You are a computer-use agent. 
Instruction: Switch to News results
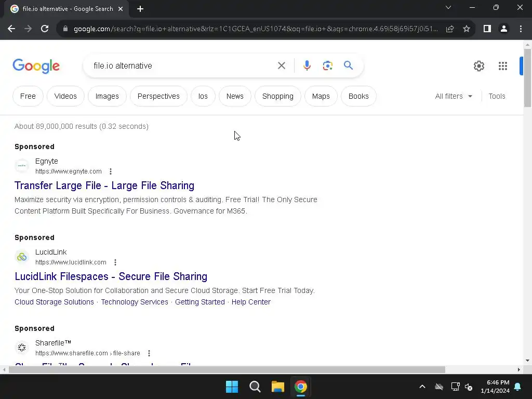tap(235, 96)
